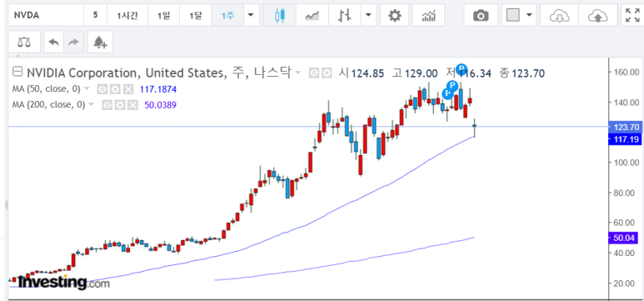Open the color box dropdown arrow
Screen dimensions: 644x301
tap(529, 15)
